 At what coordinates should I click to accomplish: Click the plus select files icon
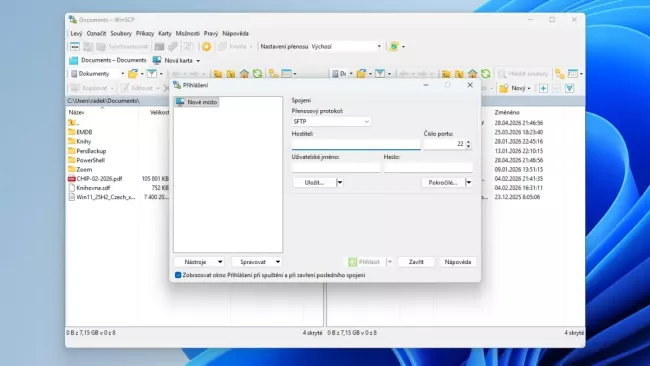(x=543, y=88)
